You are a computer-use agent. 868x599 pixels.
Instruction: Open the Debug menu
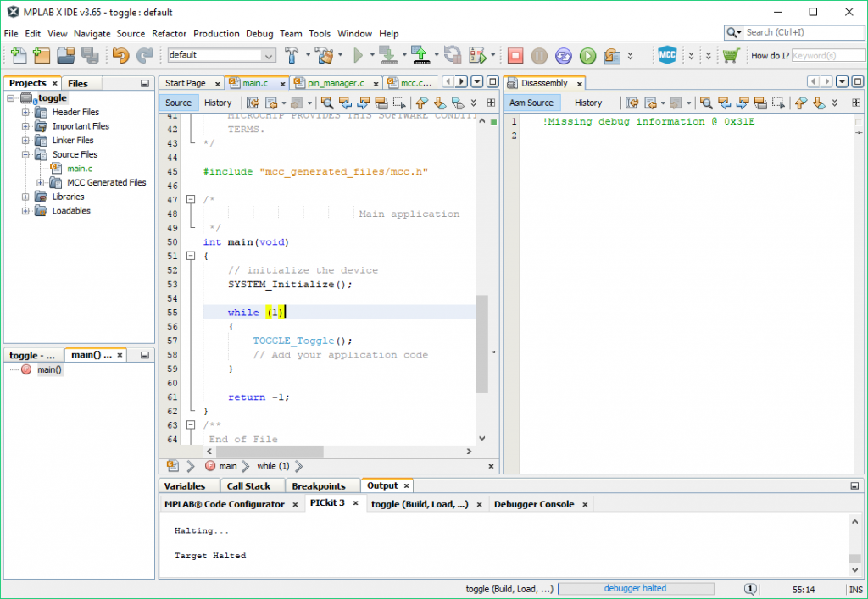pyautogui.click(x=259, y=34)
